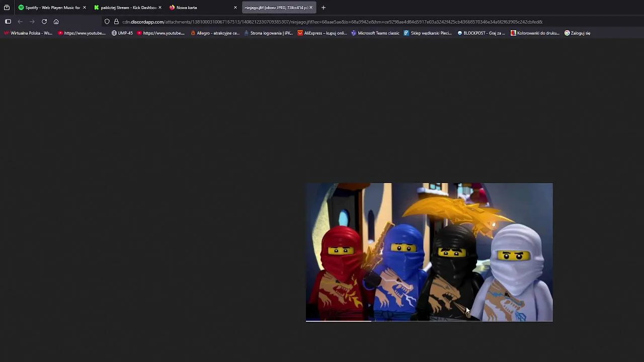The height and width of the screenshot is (362, 644).
Task: Close the Kick Dashboard tab
Action: [x=159, y=8]
